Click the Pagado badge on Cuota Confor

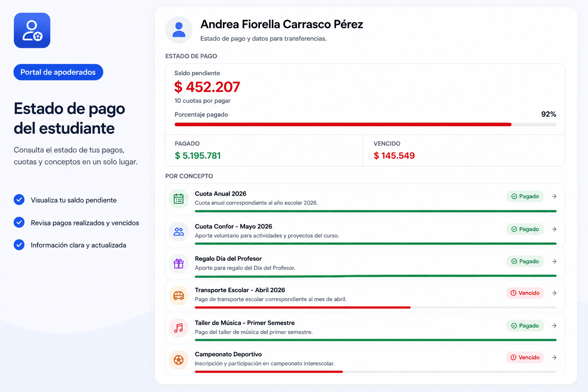525,229
